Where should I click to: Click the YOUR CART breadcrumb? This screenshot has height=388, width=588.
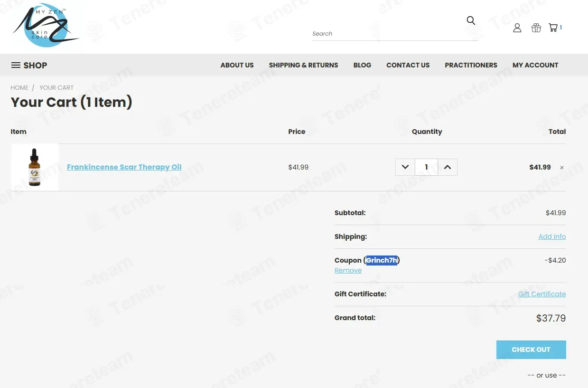pos(56,87)
